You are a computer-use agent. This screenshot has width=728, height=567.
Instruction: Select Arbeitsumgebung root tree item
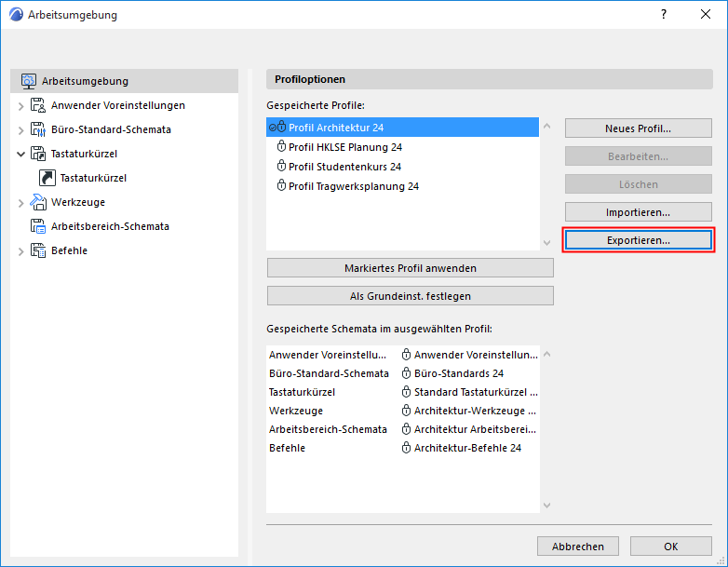(125, 81)
